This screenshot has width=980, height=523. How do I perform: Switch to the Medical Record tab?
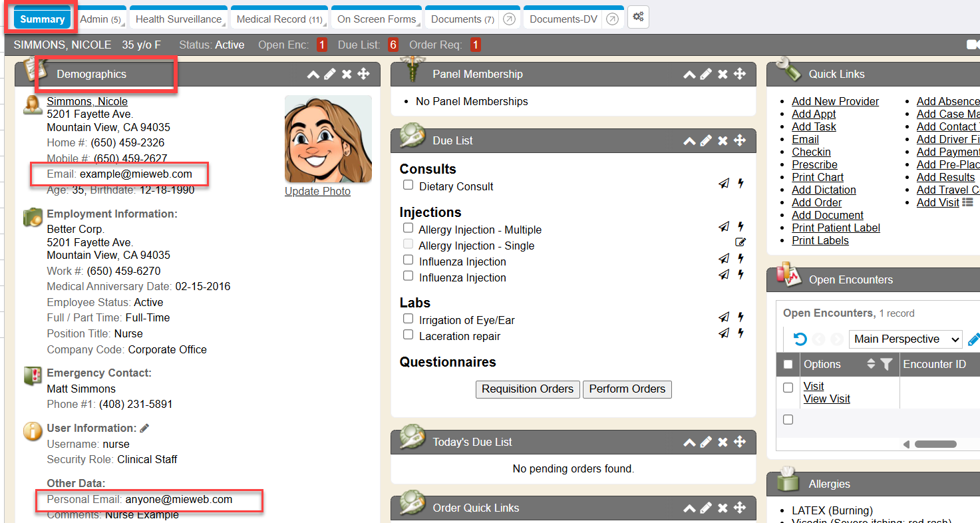click(x=279, y=19)
